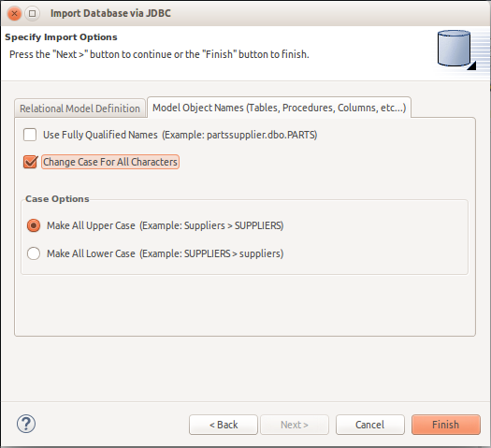Choose the Make All Upper Case radio button
Image resolution: width=491 pixels, height=448 pixels.
pos(34,225)
